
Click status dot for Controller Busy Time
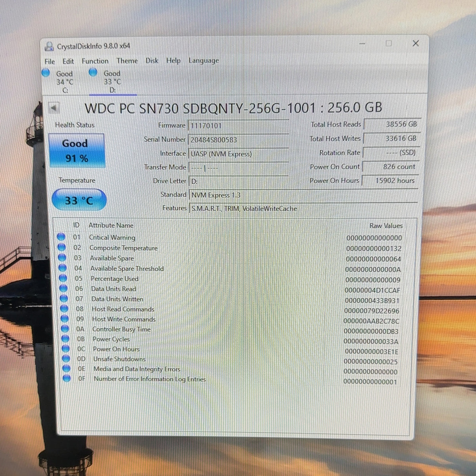tap(65, 329)
